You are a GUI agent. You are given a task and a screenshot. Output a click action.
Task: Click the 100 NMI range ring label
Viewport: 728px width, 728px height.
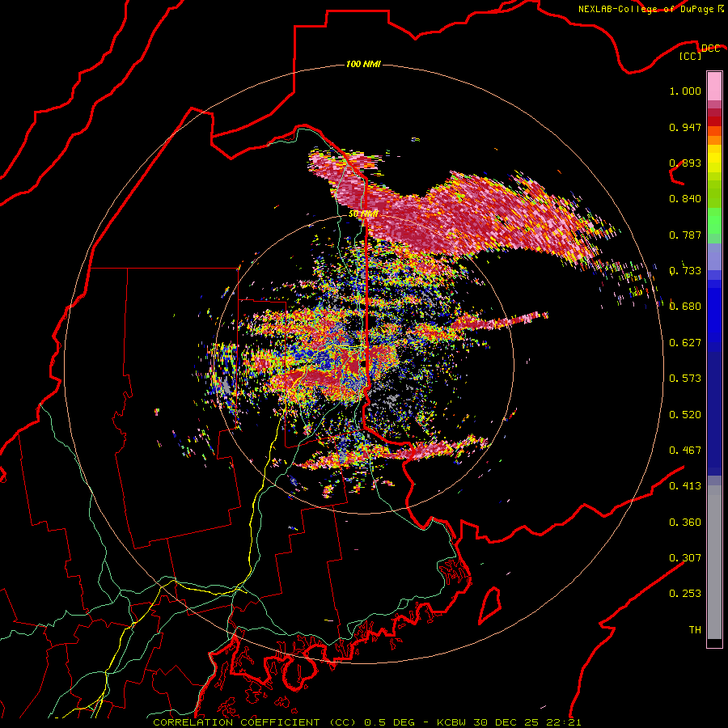[x=363, y=64]
